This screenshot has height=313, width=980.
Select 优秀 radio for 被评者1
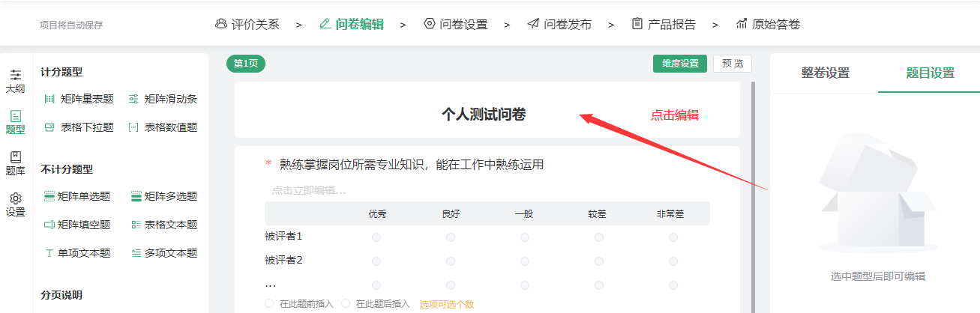pyautogui.click(x=376, y=237)
